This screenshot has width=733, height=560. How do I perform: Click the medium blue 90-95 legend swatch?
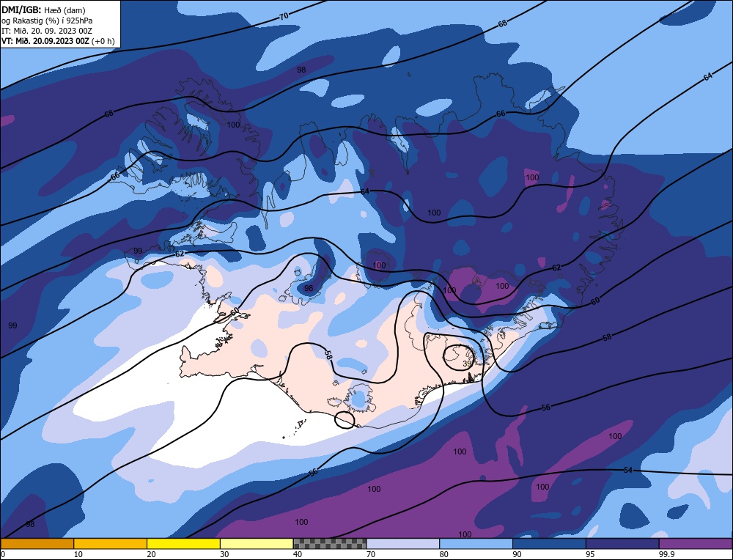click(x=549, y=544)
